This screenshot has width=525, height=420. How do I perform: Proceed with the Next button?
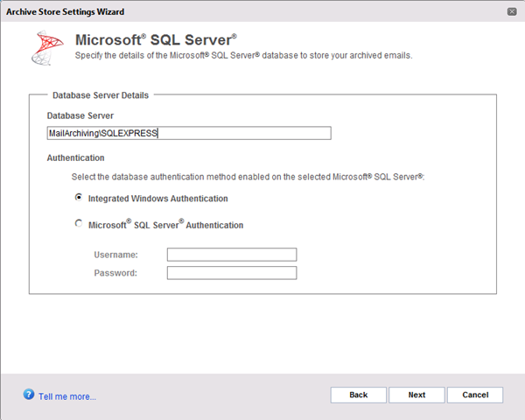416,395
